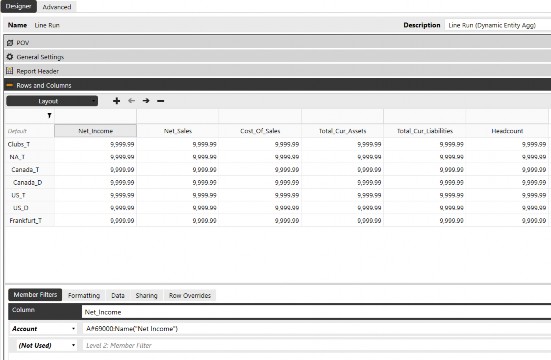Click the plus add icon in layout toolbar
The height and width of the screenshot is (360, 551).
(x=116, y=101)
